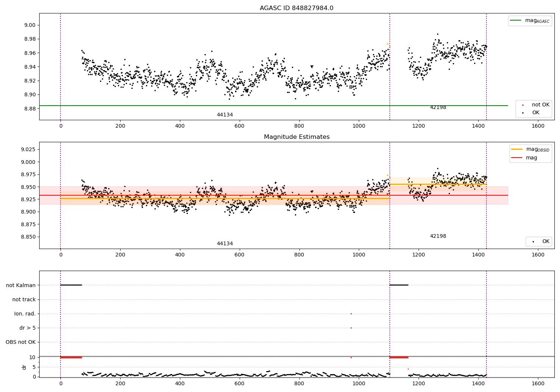Click the orange mag OBSID legend line
Image resolution: width=560 pixels, height=392 pixels.
pos(517,149)
